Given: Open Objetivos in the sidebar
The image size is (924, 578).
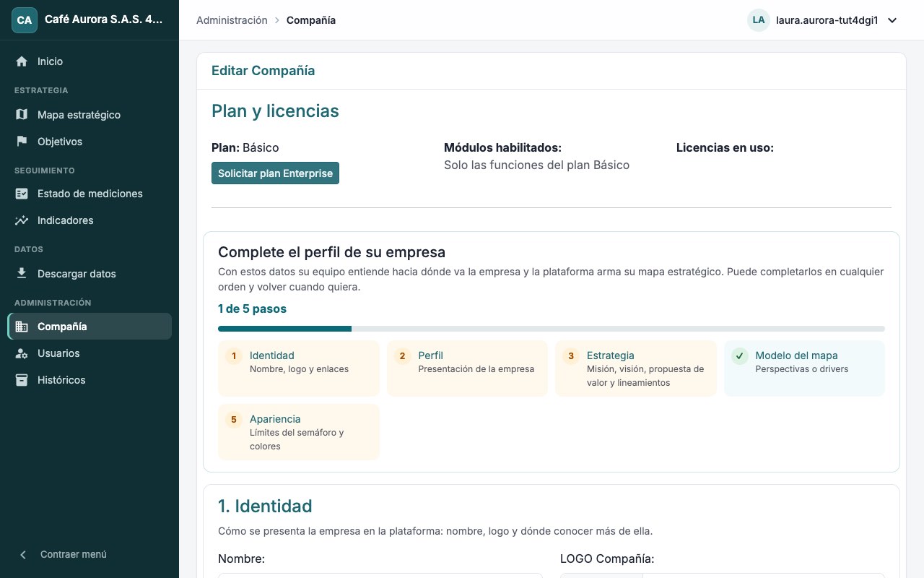Looking at the screenshot, I should [90, 142].
